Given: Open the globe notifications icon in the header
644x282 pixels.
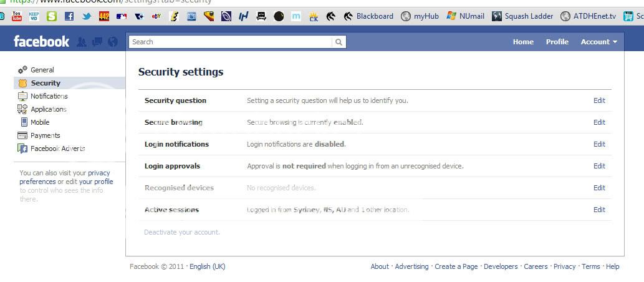Looking at the screenshot, I should tap(112, 42).
